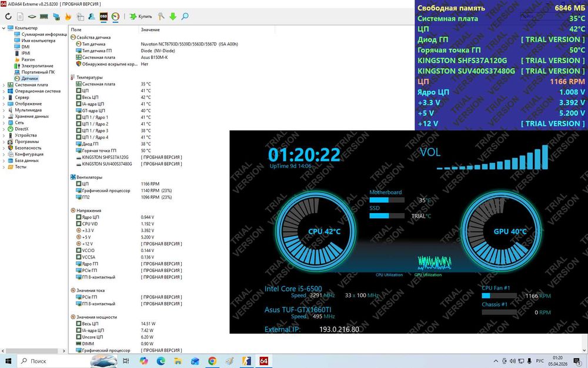
Task: Expand the Отображение tree node
Action: click(4, 104)
